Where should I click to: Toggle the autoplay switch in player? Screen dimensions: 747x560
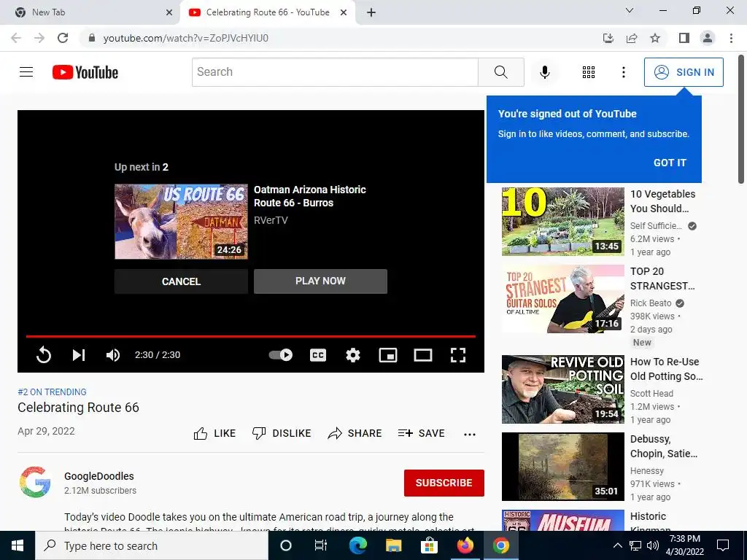coord(281,355)
